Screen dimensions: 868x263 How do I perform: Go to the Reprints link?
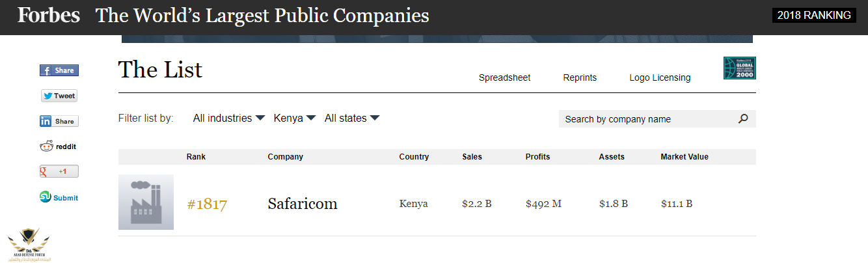click(x=580, y=77)
